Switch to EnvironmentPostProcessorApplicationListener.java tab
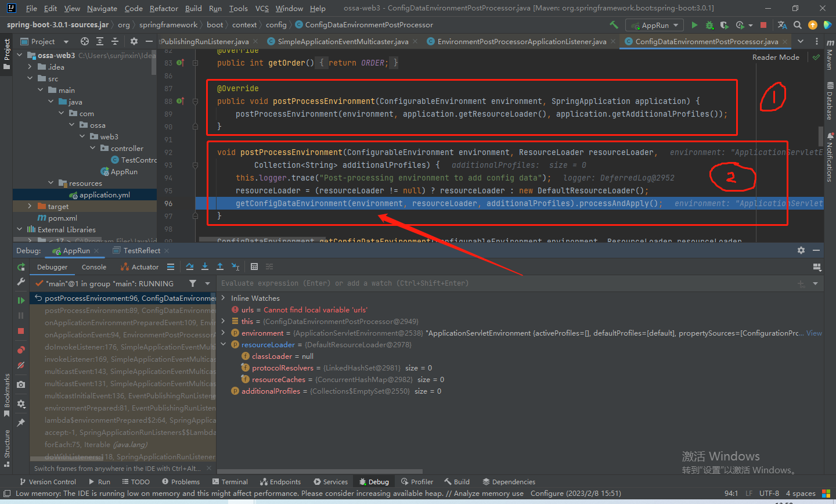 pos(522,41)
